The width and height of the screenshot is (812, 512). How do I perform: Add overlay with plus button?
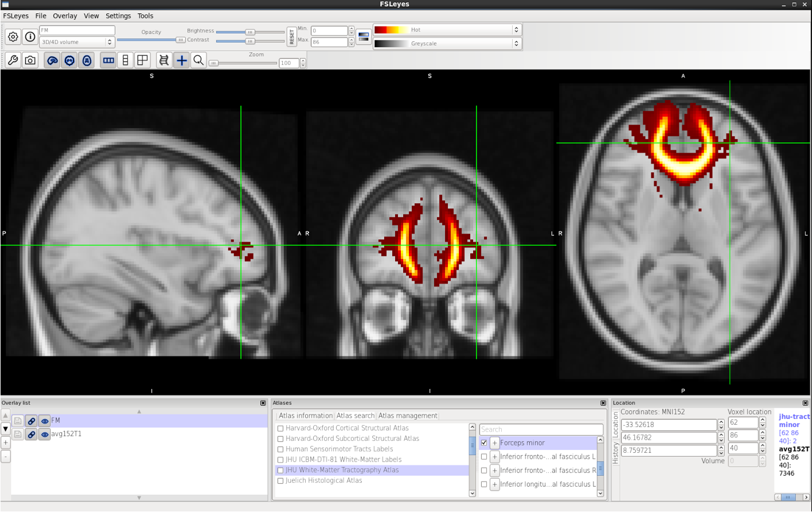[x=6, y=443]
